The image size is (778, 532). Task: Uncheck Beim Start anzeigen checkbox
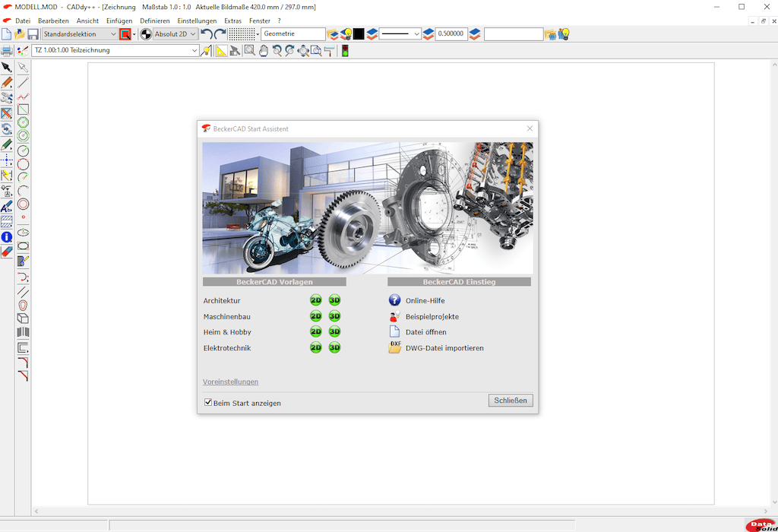(x=208, y=403)
